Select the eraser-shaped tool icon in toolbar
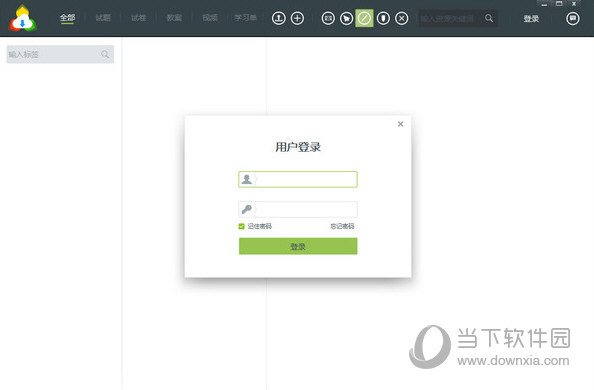594x390 pixels. 383,18
